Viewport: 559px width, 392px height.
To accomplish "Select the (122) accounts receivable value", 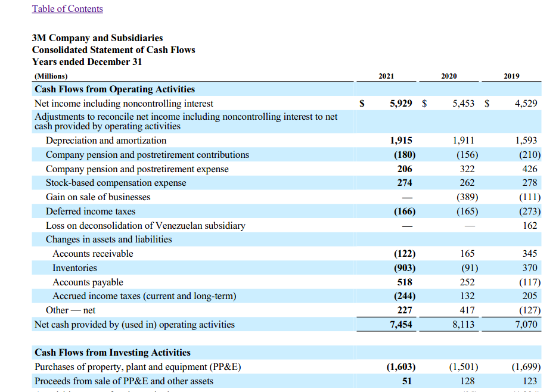I will pos(405,254).
